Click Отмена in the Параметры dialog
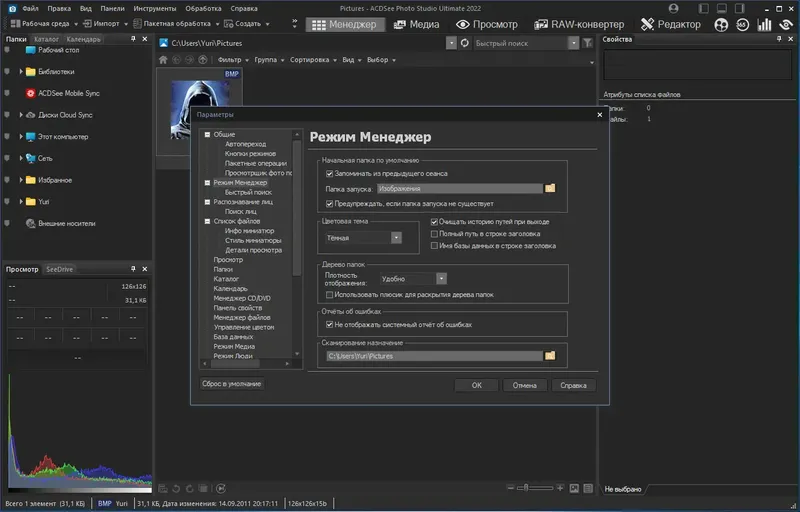This screenshot has width=800, height=512. click(x=524, y=386)
